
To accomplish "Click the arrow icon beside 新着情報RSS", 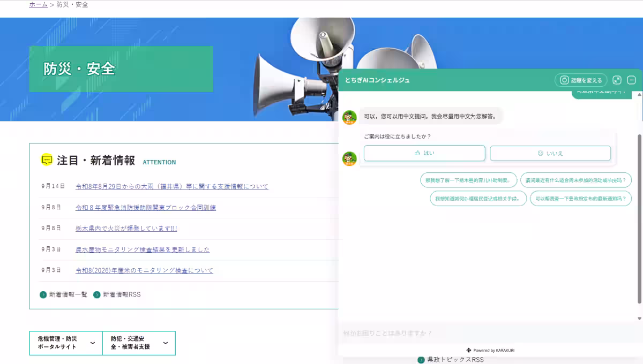I will click(x=97, y=294).
